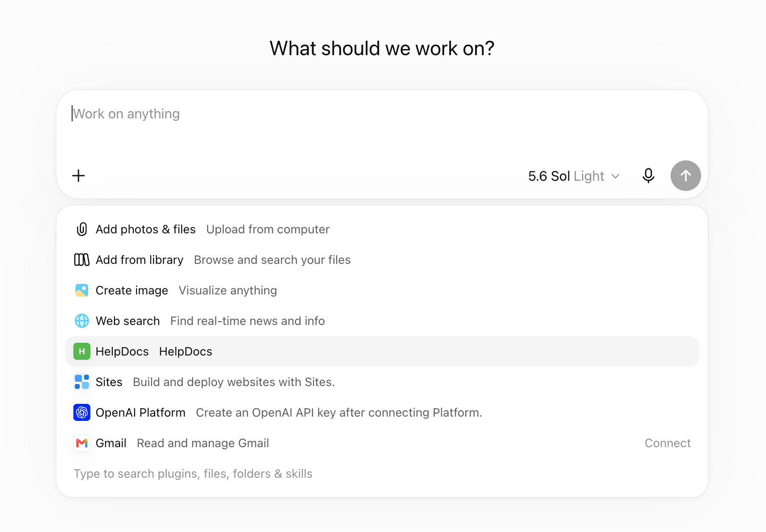
Task: Click the OpenAI Platform logo icon
Action: coord(82,412)
